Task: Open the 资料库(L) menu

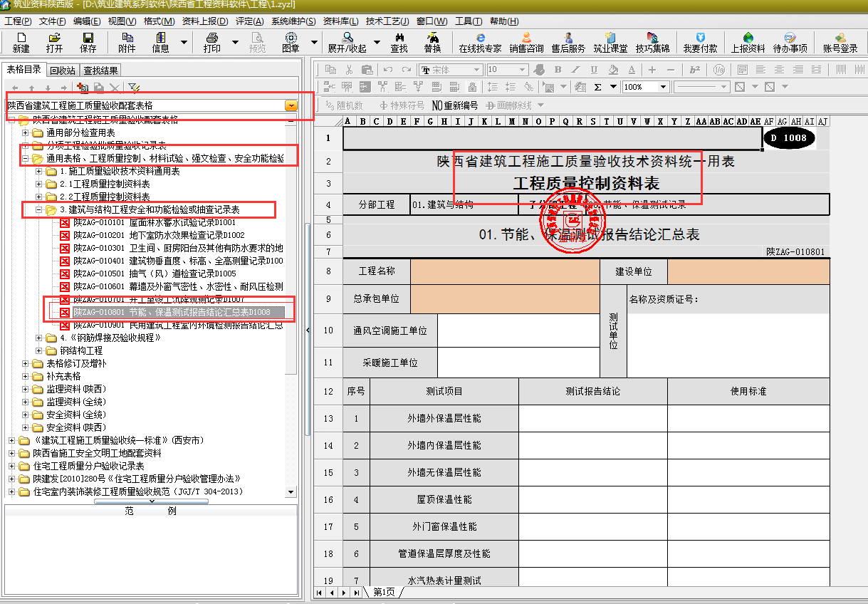Action: click(x=340, y=21)
